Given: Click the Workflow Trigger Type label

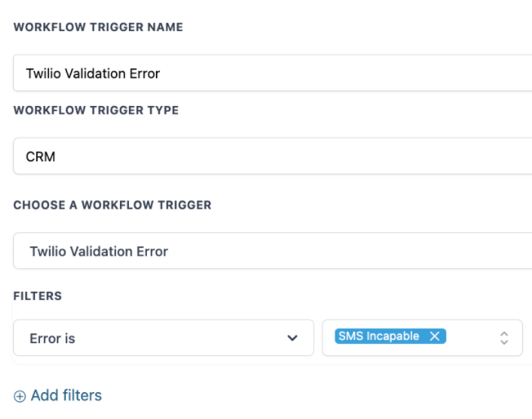Looking at the screenshot, I should (95, 110).
